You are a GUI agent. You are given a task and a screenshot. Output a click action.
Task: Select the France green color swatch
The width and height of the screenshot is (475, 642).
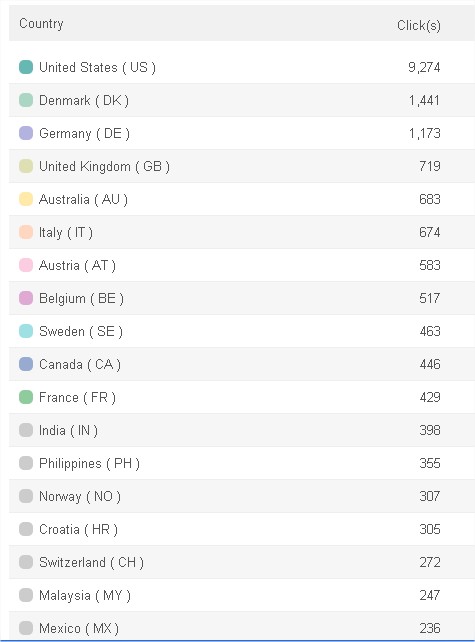coord(26,397)
